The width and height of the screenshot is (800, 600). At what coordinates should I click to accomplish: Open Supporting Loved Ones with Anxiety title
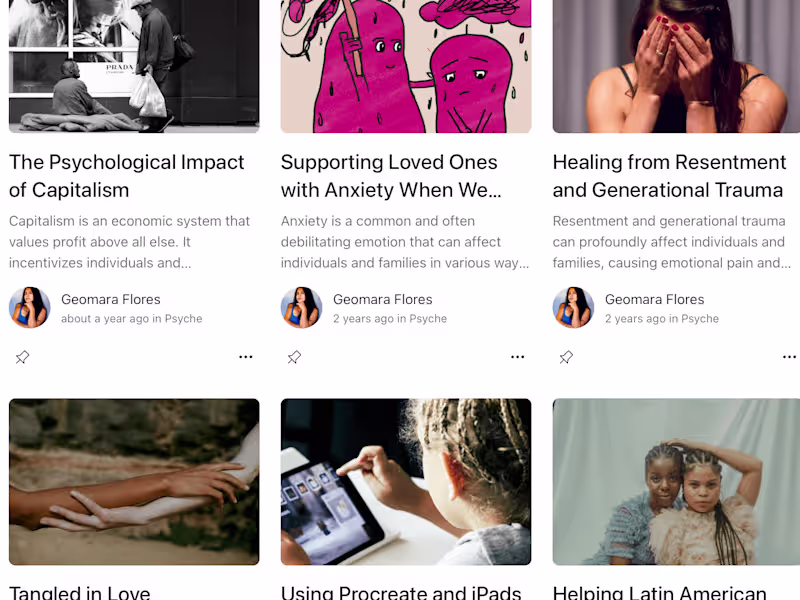(391, 176)
